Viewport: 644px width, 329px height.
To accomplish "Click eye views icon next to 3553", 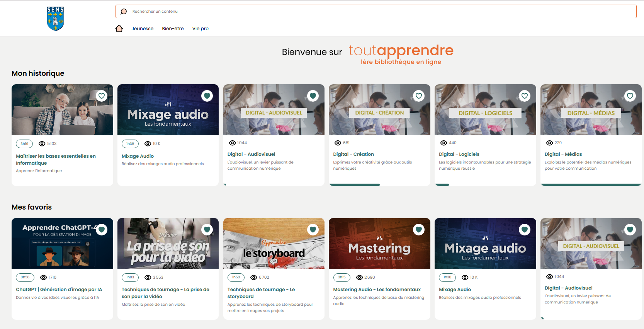I will [148, 278].
